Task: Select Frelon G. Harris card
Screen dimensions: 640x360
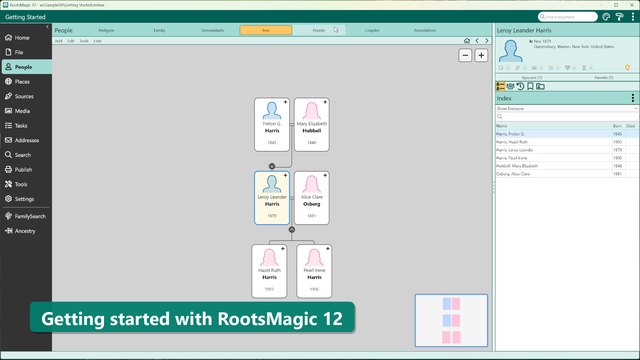Action: click(x=272, y=124)
